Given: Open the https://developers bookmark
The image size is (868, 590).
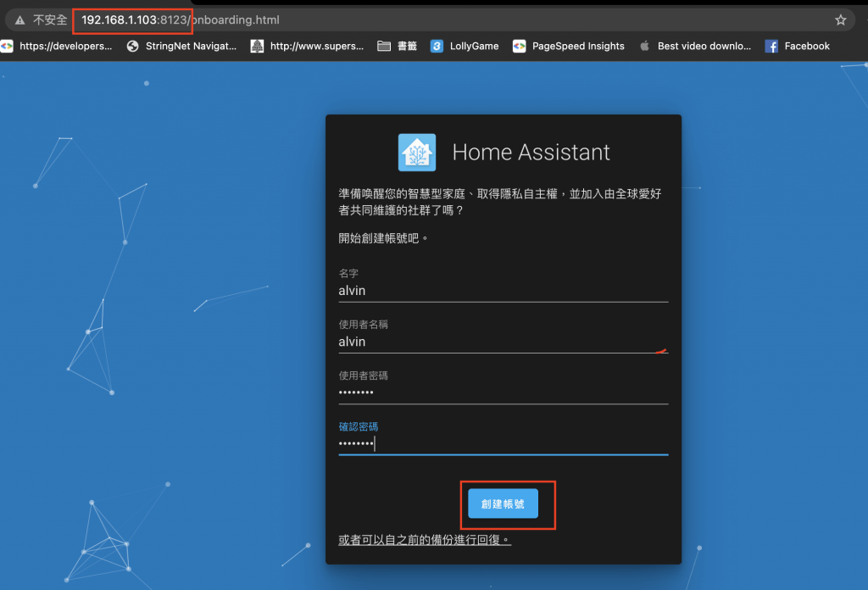Looking at the screenshot, I should [58, 46].
